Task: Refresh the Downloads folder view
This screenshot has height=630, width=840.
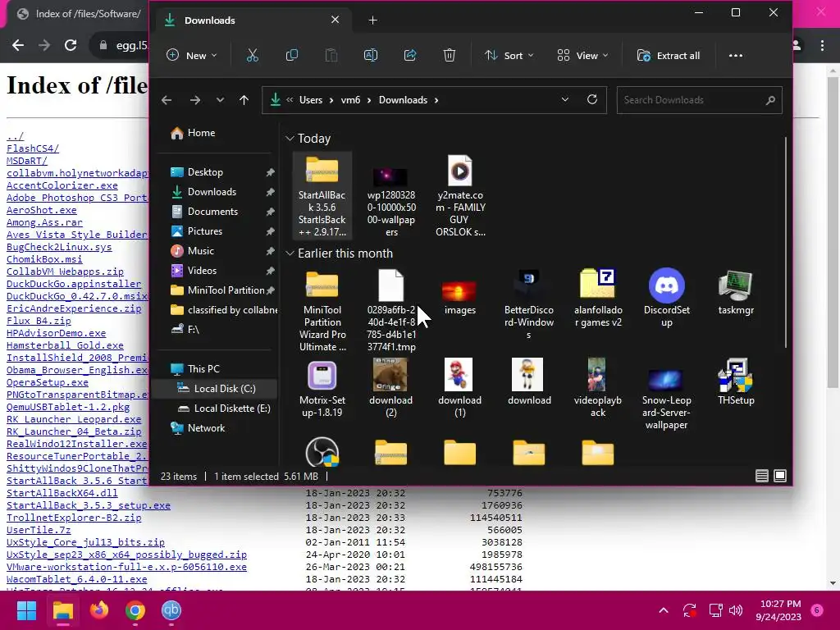Action: (x=592, y=99)
